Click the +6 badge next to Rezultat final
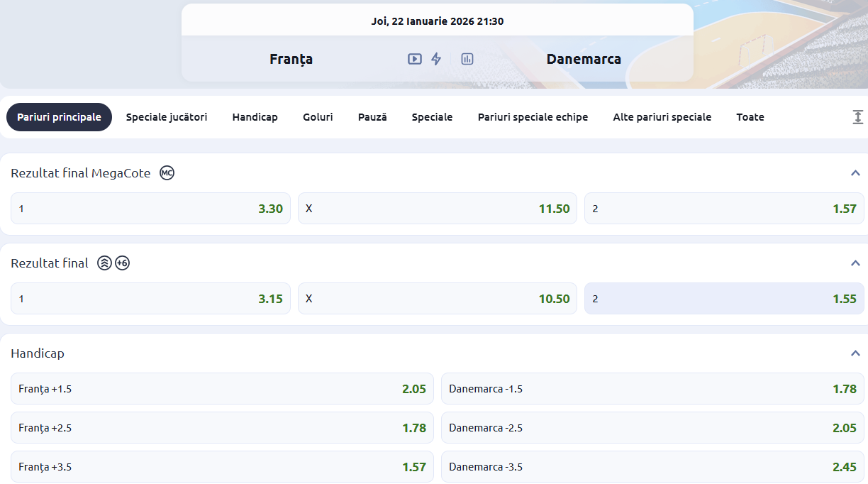 [122, 263]
